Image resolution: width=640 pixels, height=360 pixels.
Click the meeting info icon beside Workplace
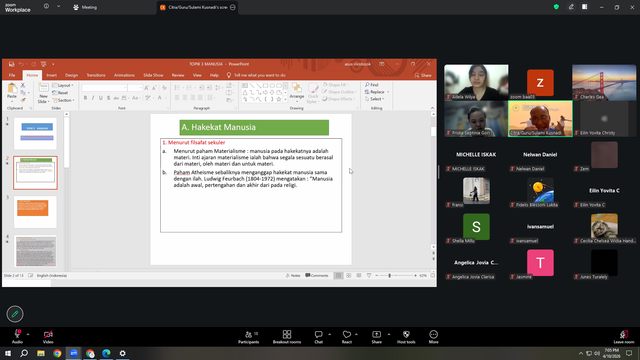pyautogui.click(x=46, y=7)
